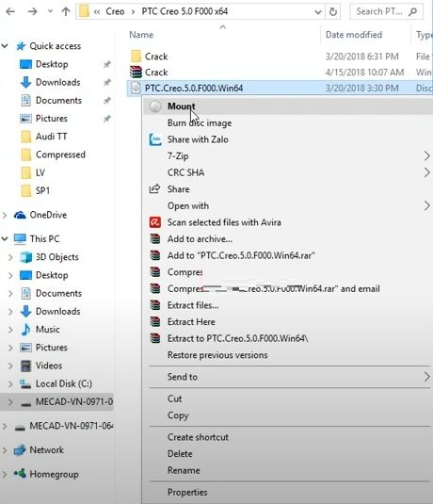Screen dimensions: 433x504
Task: Expand the OneDrive tree node
Action: (5, 215)
